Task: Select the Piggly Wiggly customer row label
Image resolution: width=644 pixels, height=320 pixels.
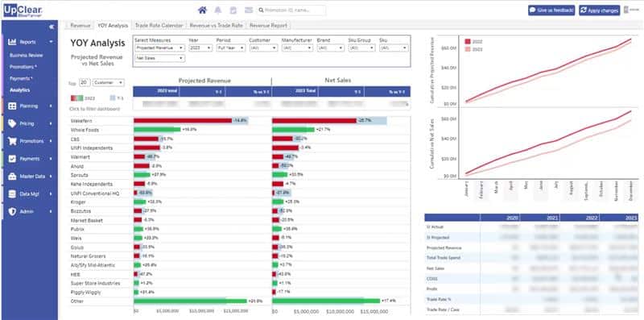Action: tap(85, 293)
